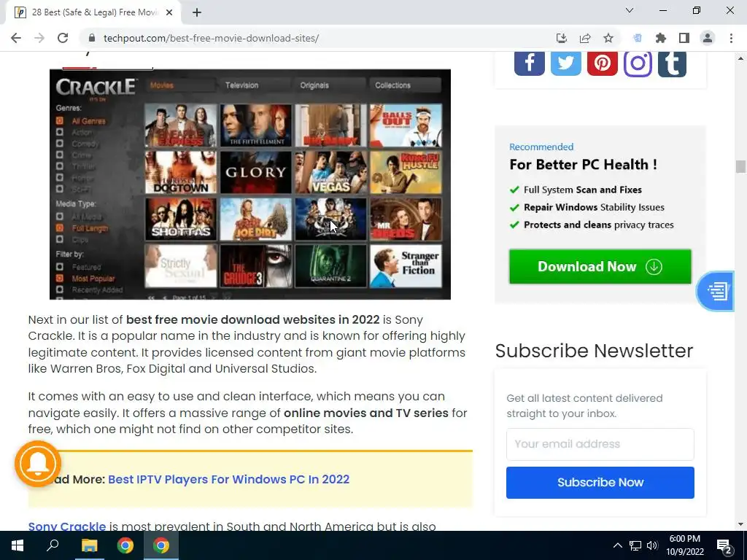Click the vertical page scrollbar thumb
The height and width of the screenshot is (560, 747).
coord(740,167)
